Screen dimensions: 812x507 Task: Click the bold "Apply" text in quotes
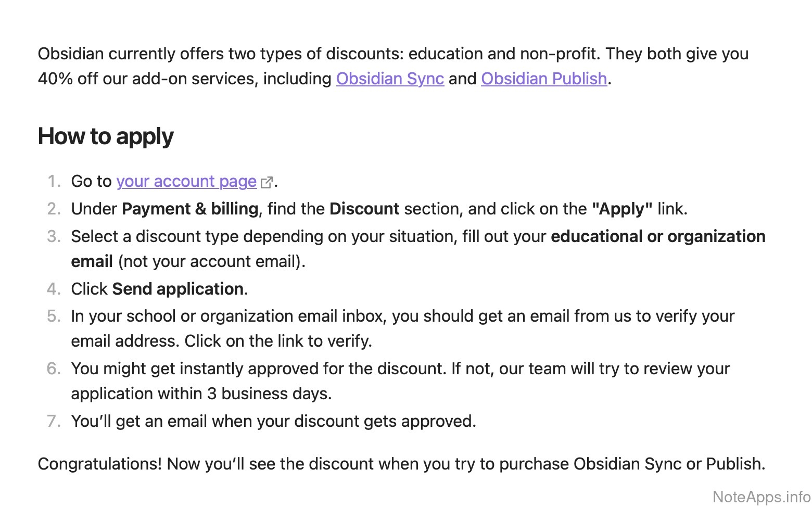(x=622, y=209)
